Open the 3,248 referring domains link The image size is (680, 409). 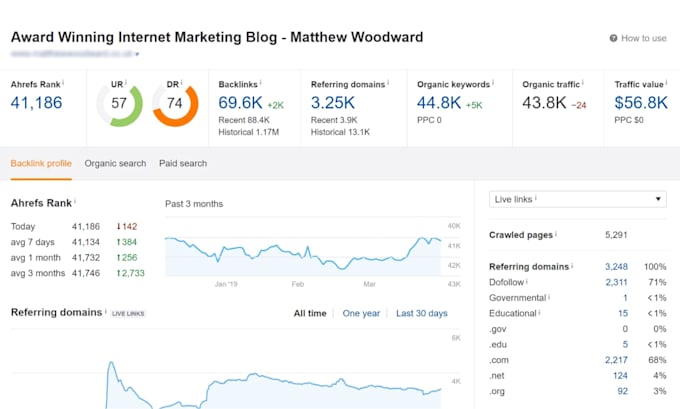616,267
